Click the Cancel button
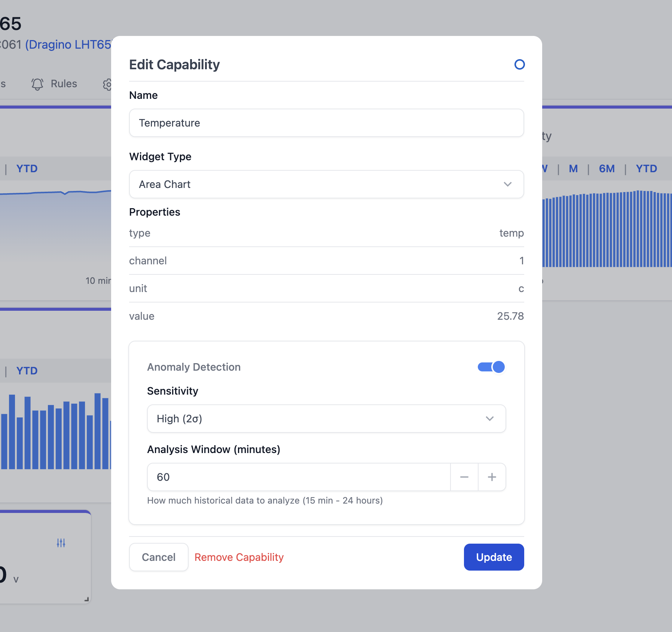The height and width of the screenshot is (632, 672). tap(159, 557)
